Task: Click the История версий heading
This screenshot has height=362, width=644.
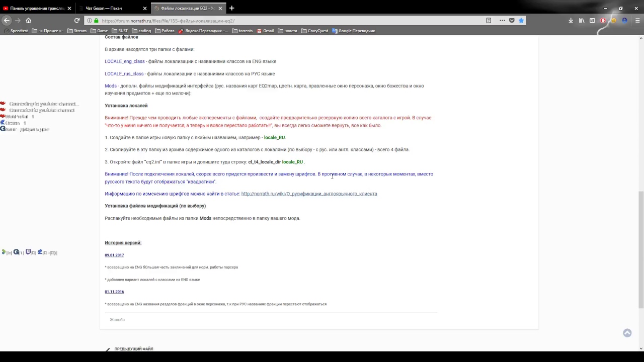Action: coord(123,243)
